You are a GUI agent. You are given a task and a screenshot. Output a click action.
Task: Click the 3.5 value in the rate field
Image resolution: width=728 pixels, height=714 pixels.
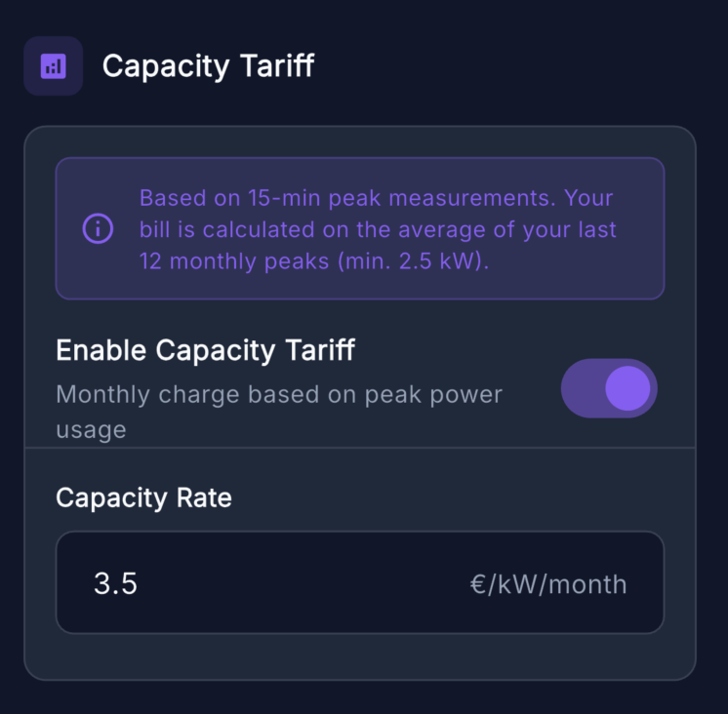[115, 584]
